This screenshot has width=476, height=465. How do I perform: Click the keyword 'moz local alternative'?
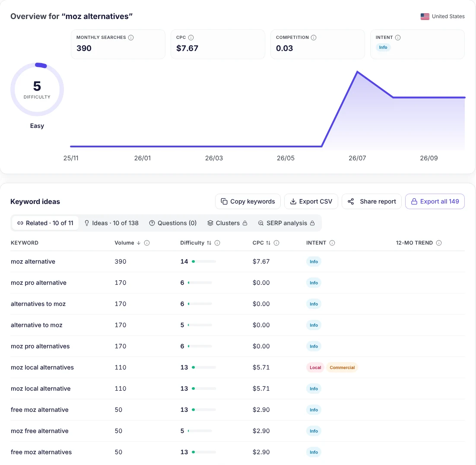(41, 389)
